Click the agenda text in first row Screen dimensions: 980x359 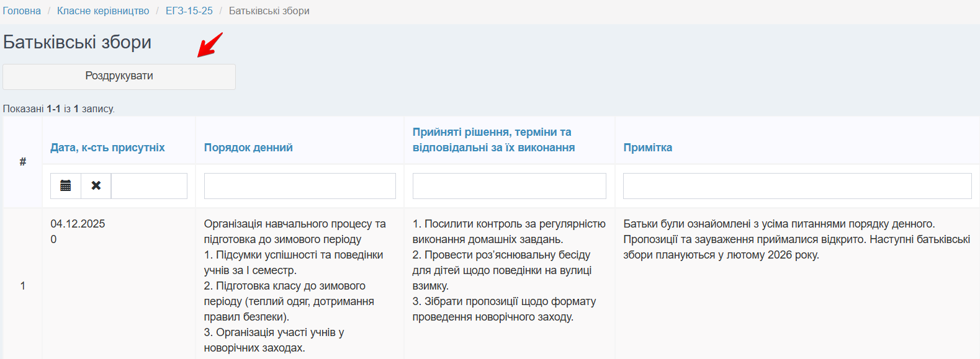coord(295,285)
